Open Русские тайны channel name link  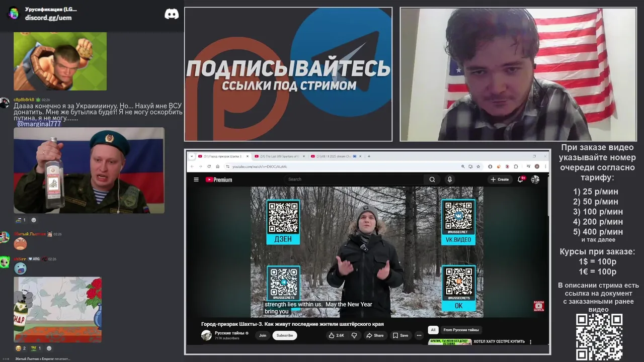click(229, 333)
